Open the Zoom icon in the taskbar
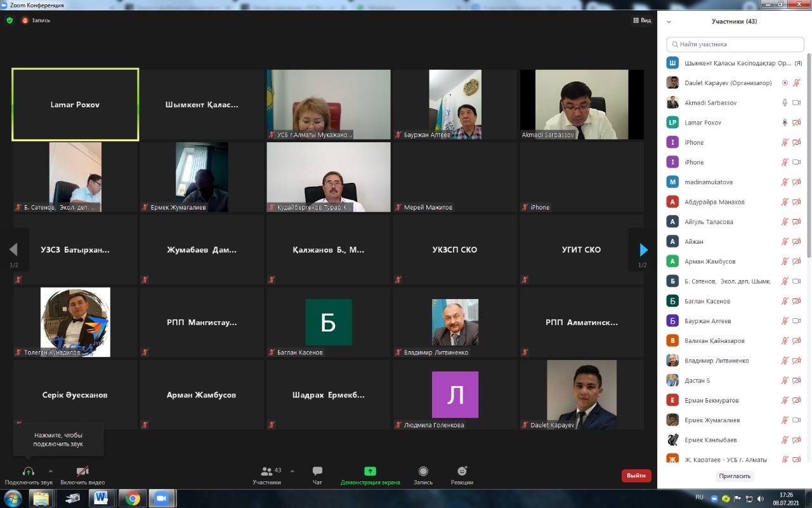 [x=161, y=498]
